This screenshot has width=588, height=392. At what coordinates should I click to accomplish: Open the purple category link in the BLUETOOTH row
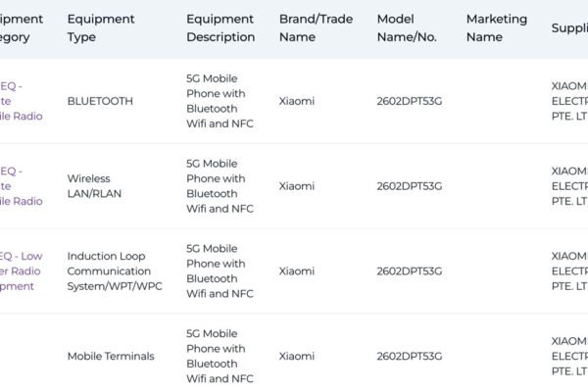tap(22, 101)
